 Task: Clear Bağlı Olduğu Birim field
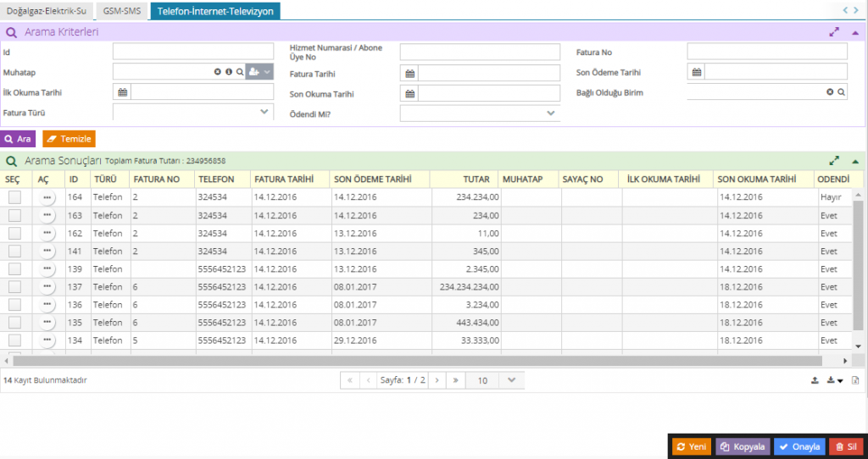pos(830,92)
